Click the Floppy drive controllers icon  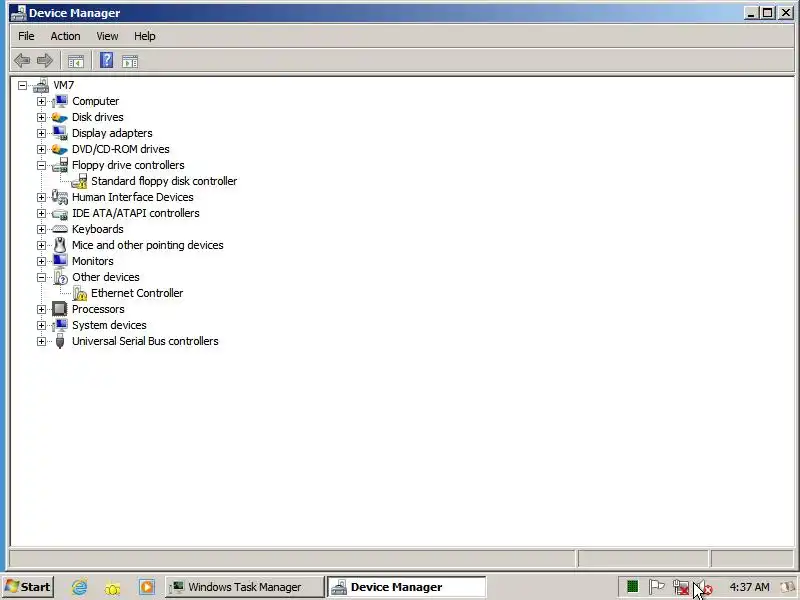[x=60, y=165]
